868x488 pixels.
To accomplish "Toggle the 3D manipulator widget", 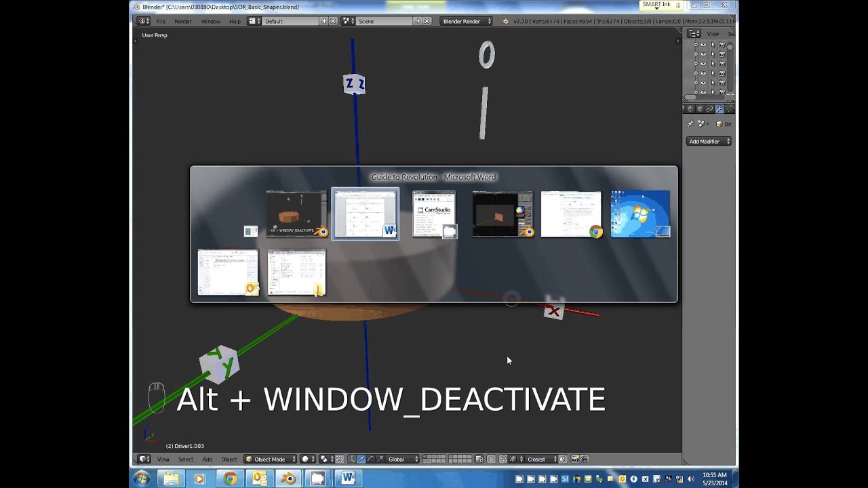I will click(x=352, y=460).
